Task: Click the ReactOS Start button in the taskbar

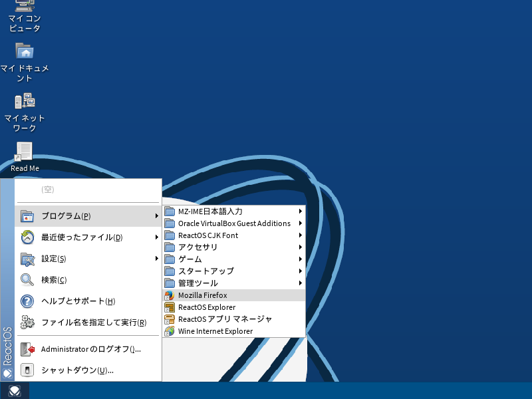Action: [x=15, y=391]
